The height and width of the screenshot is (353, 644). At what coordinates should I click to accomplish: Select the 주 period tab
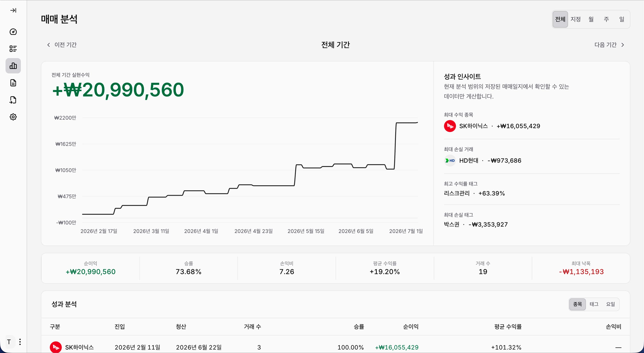click(607, 19)
